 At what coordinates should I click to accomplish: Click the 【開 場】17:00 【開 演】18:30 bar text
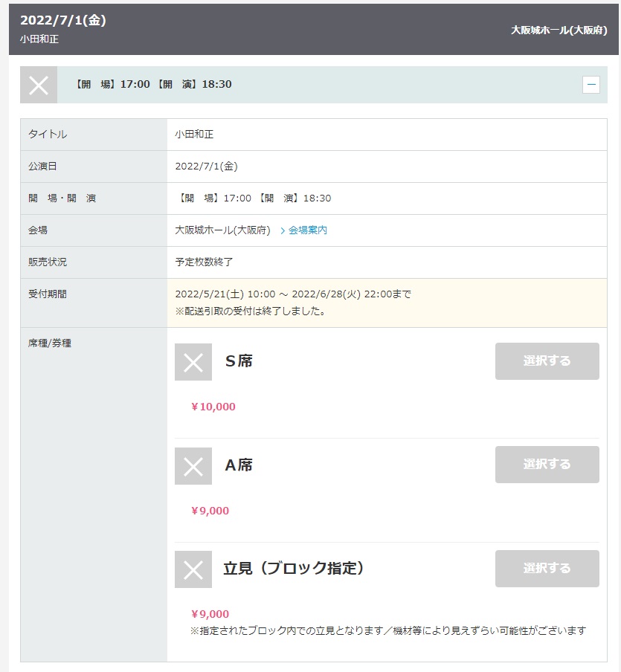153,84
